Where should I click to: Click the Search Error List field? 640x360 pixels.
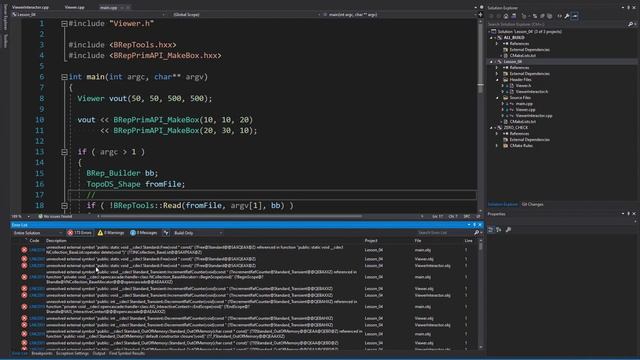point(444,233)
